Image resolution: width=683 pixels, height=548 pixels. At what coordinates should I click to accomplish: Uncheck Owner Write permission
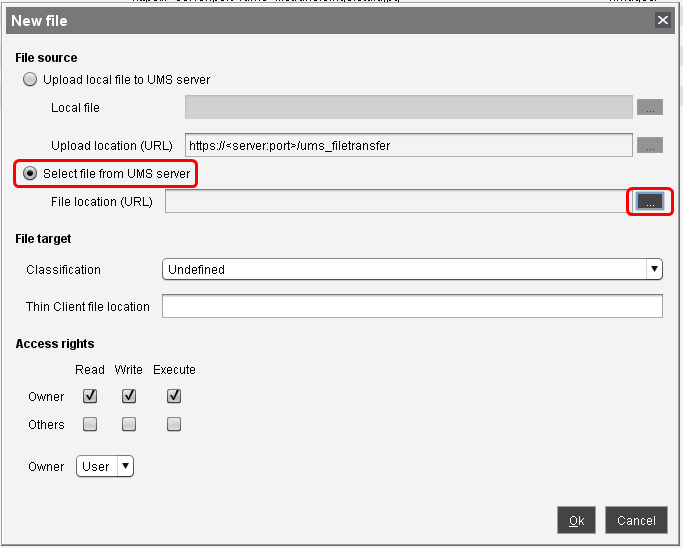pyautogui.click(x=129, y=396)
